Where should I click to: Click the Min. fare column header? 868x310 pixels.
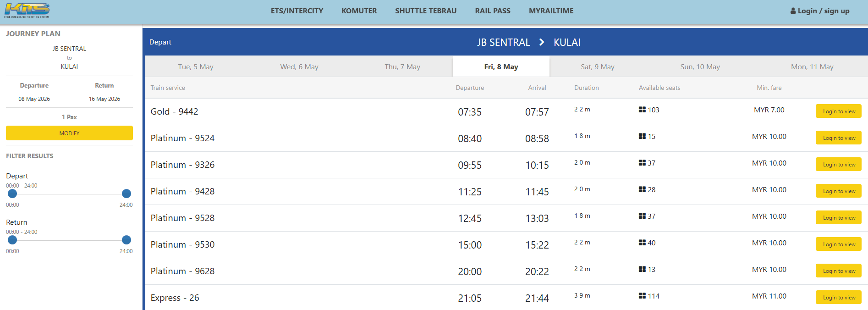[x=769, y=88]
